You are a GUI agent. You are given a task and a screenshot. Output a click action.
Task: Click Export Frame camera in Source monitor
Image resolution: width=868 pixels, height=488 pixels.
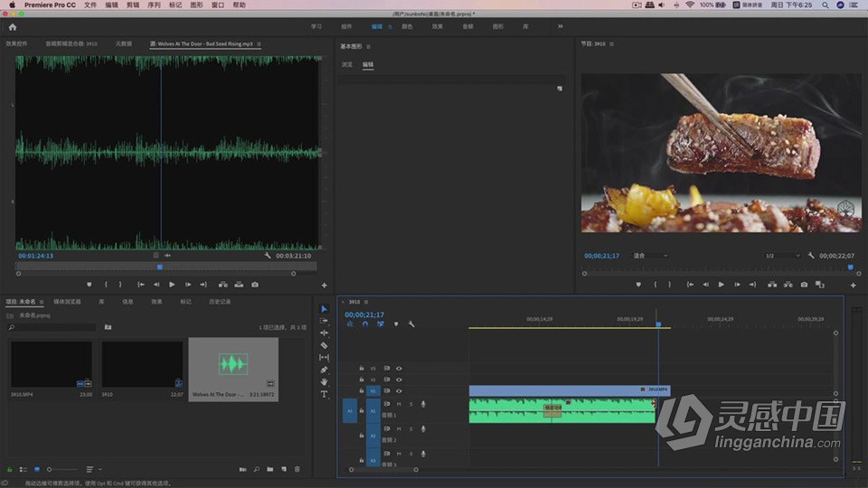coord(255,285)
